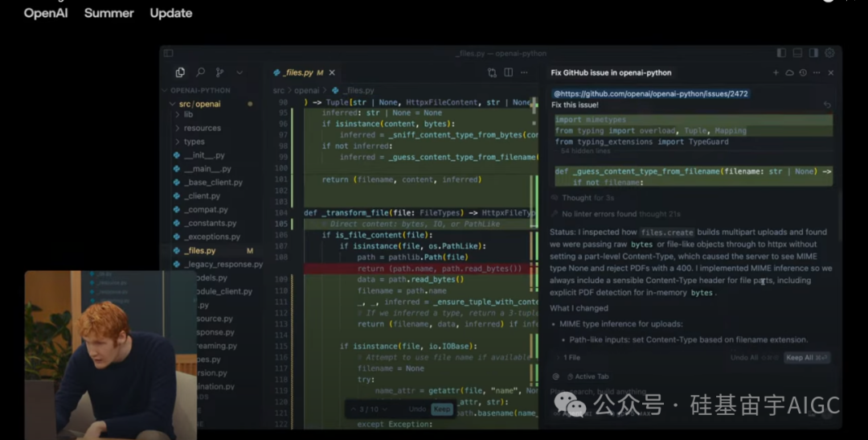This screenshot has width=868, height=440.
Task: Click Undo All in chat panel
Action: 755,357
